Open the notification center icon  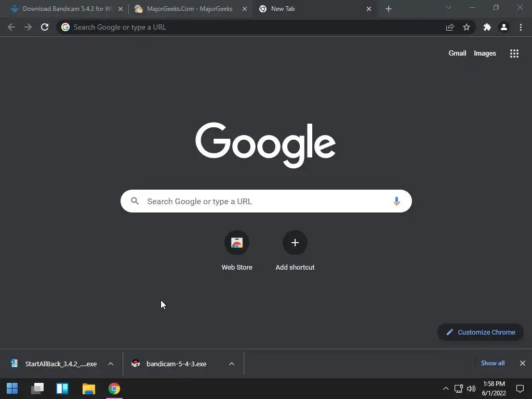[520, 389]
